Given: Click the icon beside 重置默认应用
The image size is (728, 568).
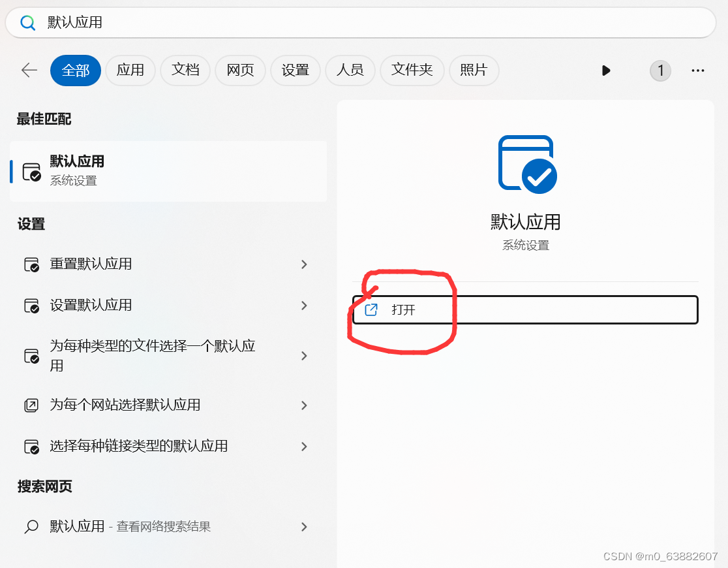Looking at the screenshot, I should [31, 264].
